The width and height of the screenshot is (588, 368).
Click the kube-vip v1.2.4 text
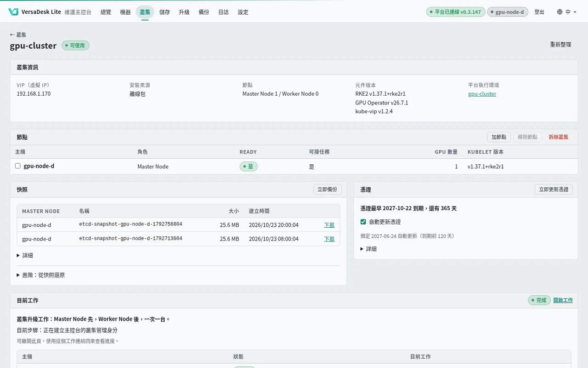click(x=374, y=111)
